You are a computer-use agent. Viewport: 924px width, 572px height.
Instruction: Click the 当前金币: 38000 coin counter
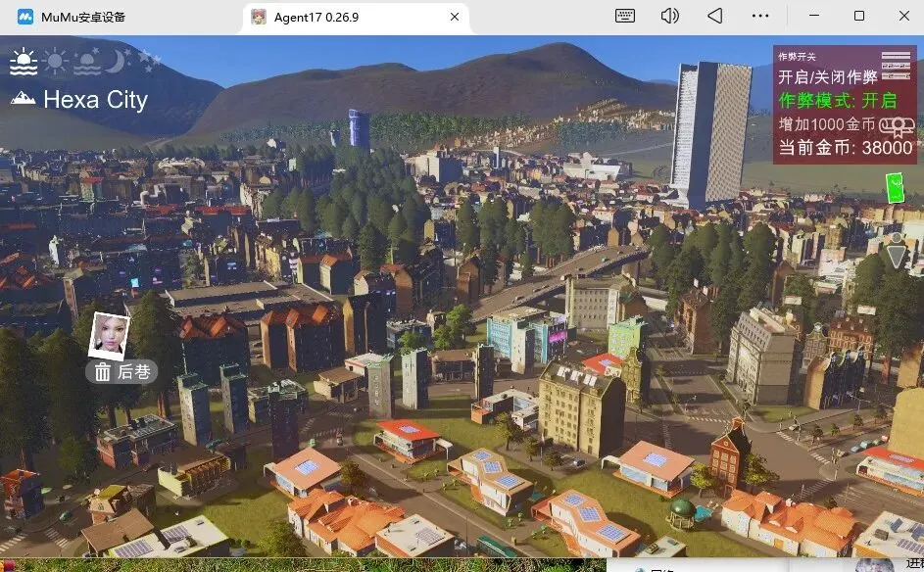pyautogui.click(x=846, y=147)
